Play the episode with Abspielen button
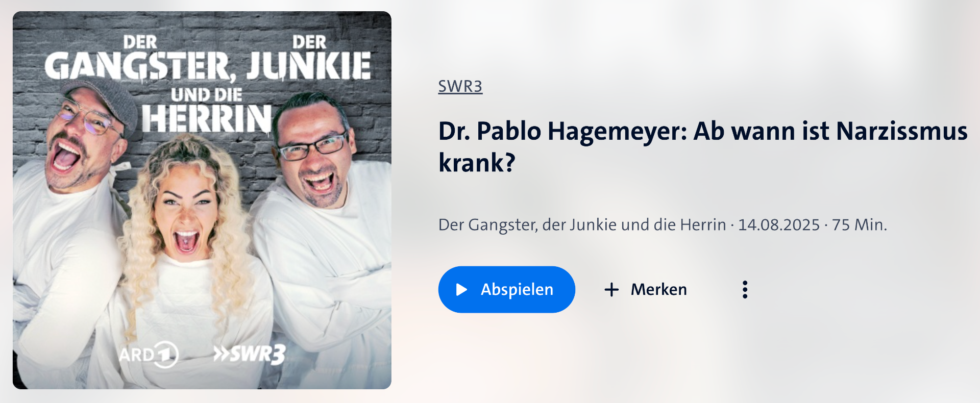Image resolution: width=980 pixels, height=403 pixels. pyautogui.click(x=507, y=290)
